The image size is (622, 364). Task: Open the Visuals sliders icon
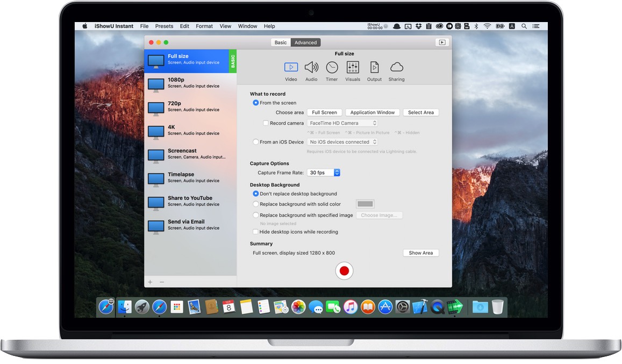point(353,67)
